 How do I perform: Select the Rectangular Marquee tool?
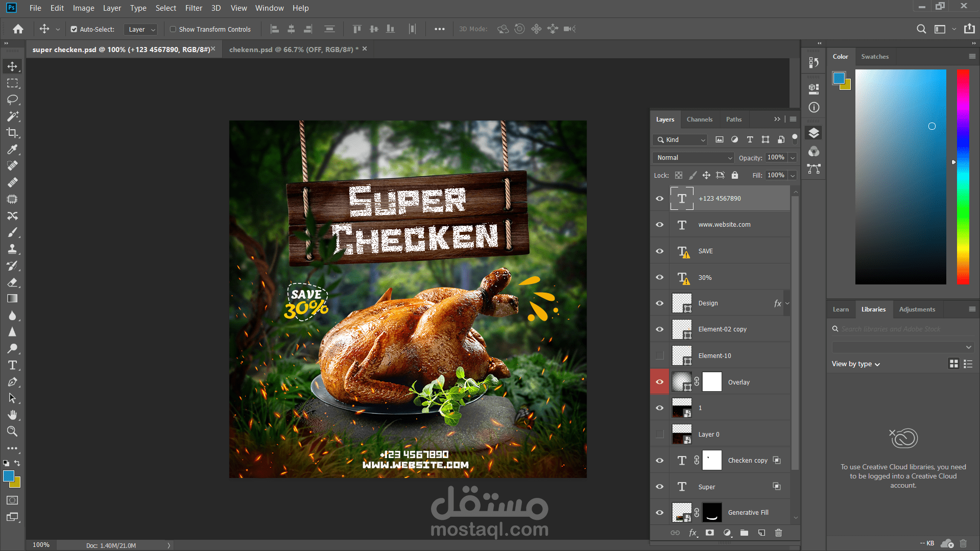12,83
